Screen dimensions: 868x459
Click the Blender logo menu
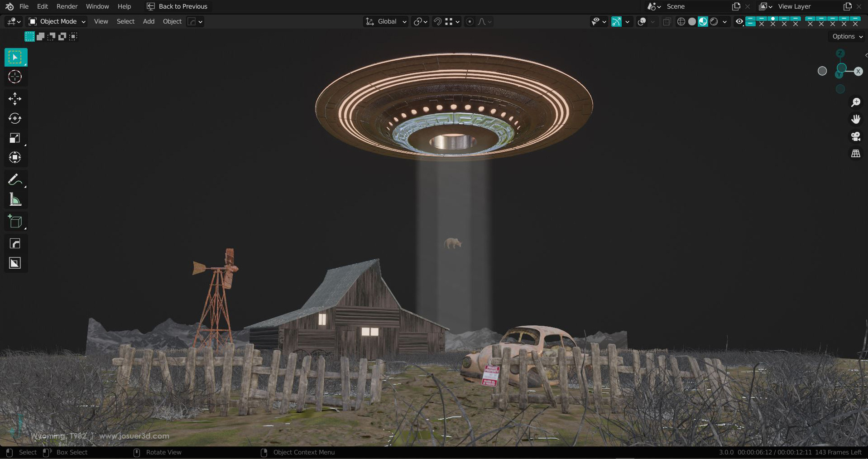(x=10, y=6)
